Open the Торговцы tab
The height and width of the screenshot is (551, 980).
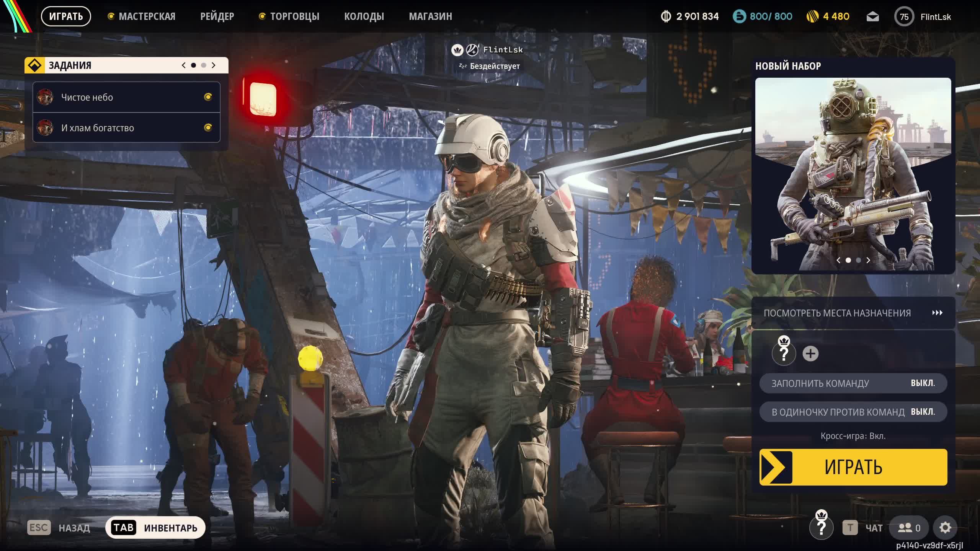tap(295, 16)
